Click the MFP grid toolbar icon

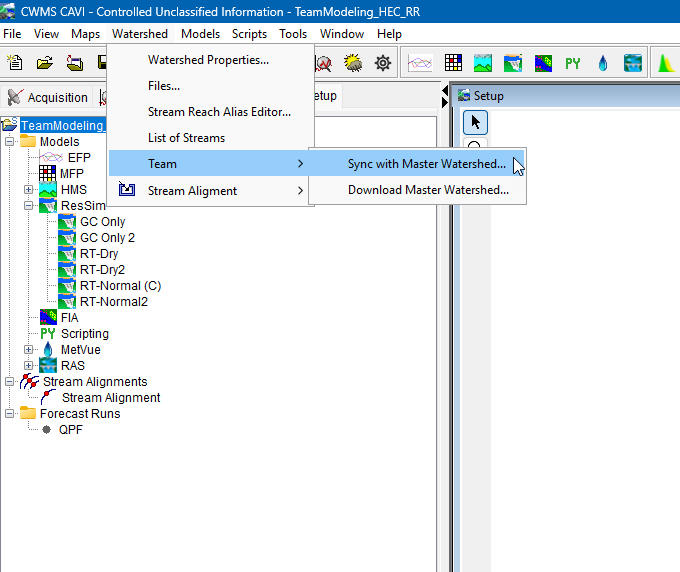point(453,63)
